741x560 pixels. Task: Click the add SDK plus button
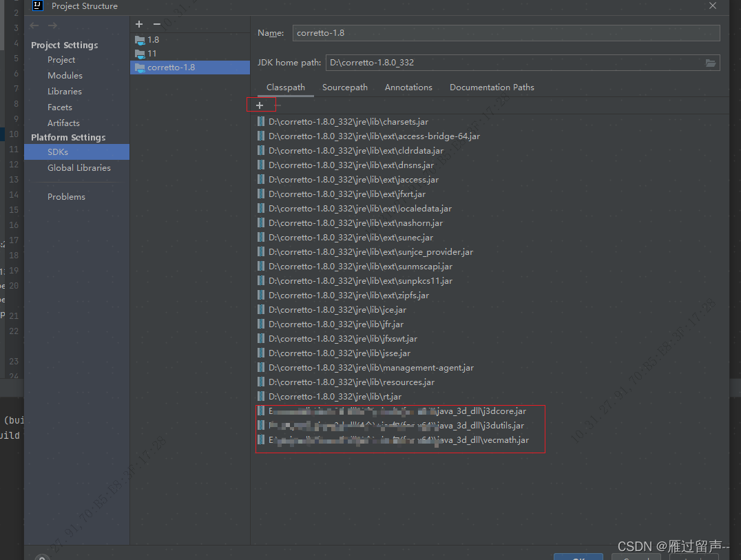pyautogui.click(x=139, y=24)
